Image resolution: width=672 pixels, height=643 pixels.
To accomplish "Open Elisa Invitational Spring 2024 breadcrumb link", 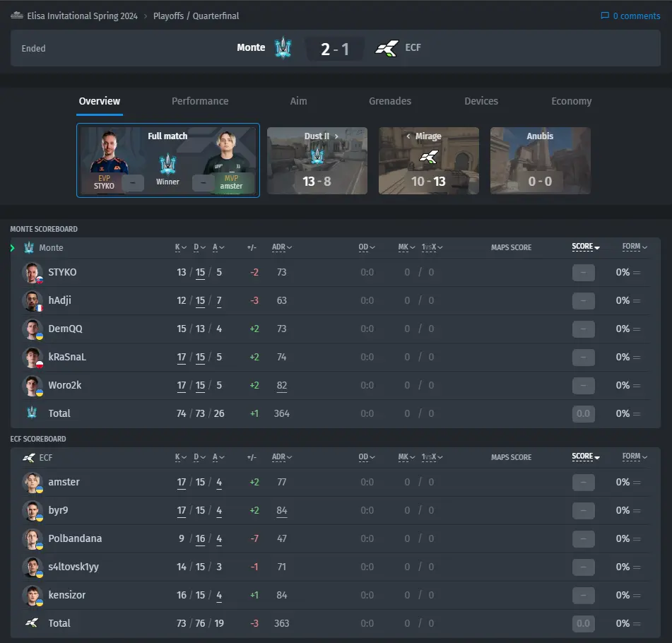I will coord(82,16).
